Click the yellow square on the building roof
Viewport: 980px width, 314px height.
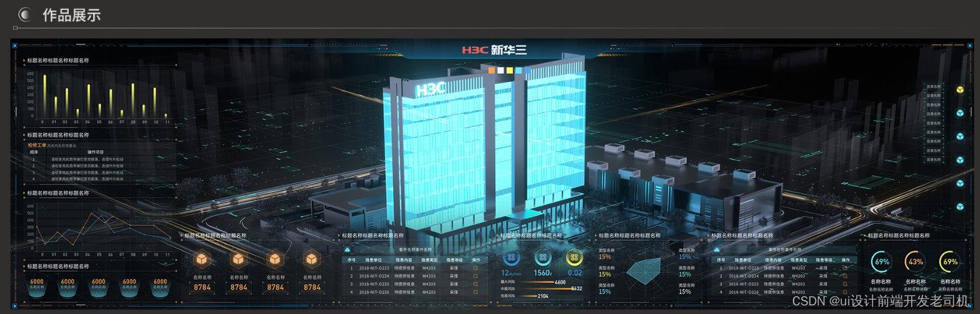pos(509,70)
